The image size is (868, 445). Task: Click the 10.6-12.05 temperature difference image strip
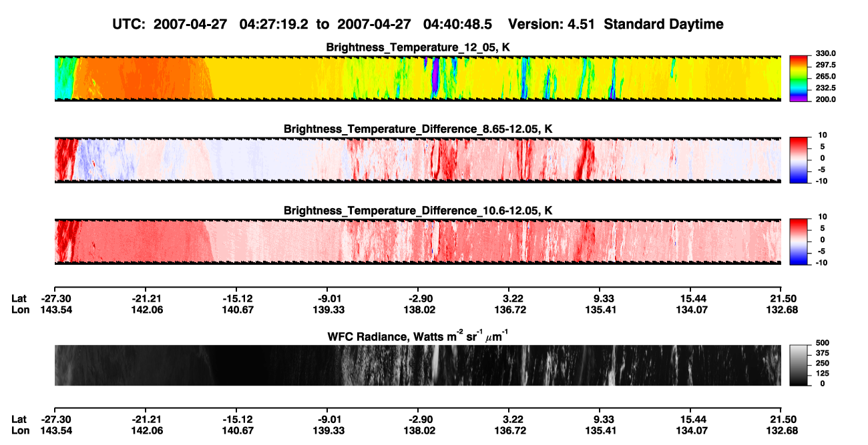(417, 242)
